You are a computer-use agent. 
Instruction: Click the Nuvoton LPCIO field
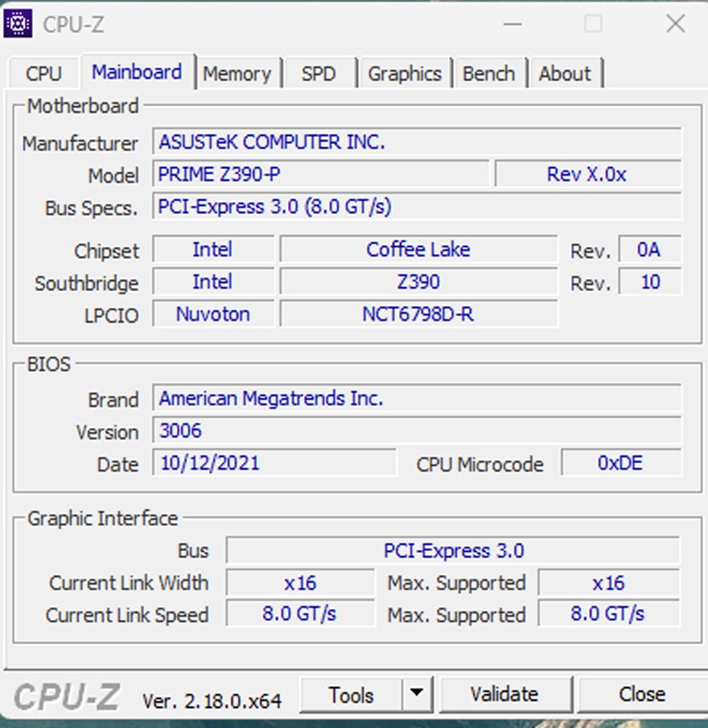pos(213,315)
